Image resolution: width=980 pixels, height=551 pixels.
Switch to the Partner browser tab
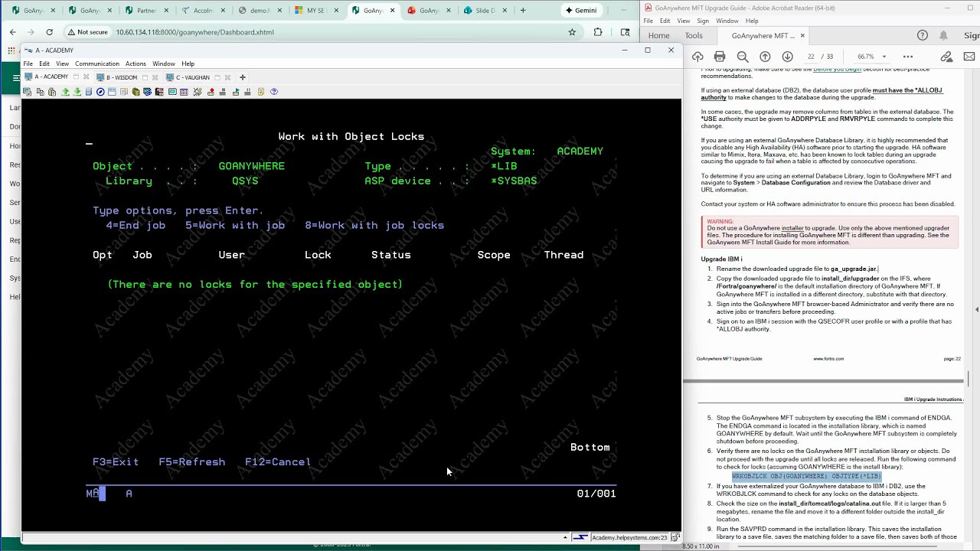pyautogui.click(x=145, y=11)
